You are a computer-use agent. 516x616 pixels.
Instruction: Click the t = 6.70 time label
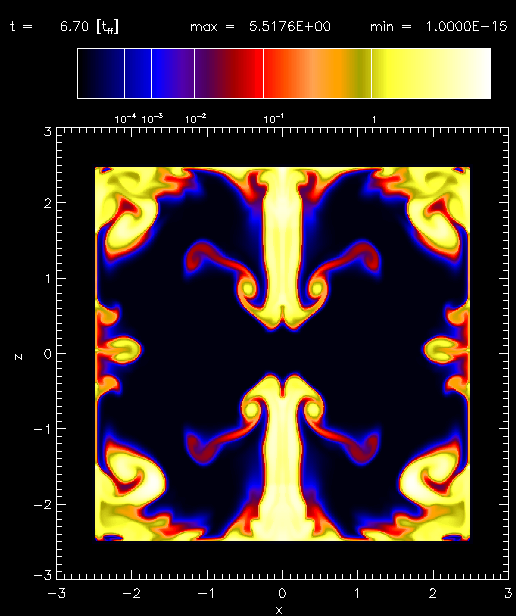[64, 27]
